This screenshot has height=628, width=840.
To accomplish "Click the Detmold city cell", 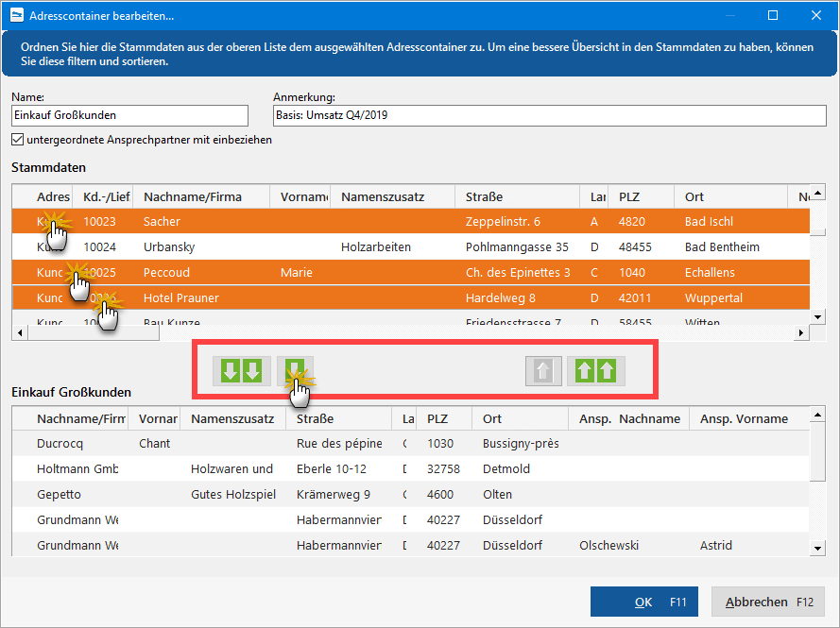I will (506, 468).
